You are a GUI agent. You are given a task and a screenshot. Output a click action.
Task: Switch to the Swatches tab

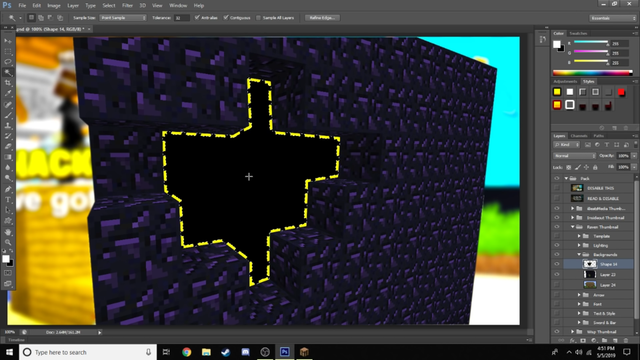click(578, 33)
